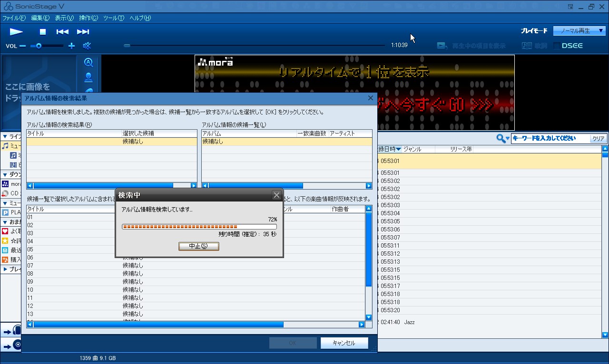
Task: Click the album info search magnifier icon
Action: (88, 62)
